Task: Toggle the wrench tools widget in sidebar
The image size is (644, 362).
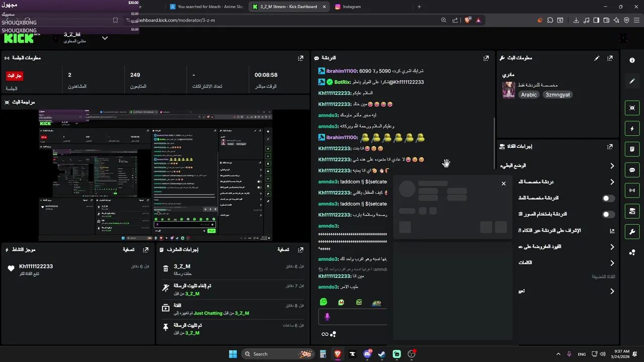Action: 632,231
